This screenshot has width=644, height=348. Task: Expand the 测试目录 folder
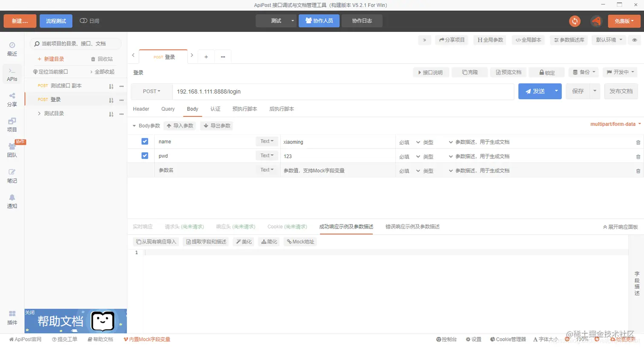pos(39,114)
